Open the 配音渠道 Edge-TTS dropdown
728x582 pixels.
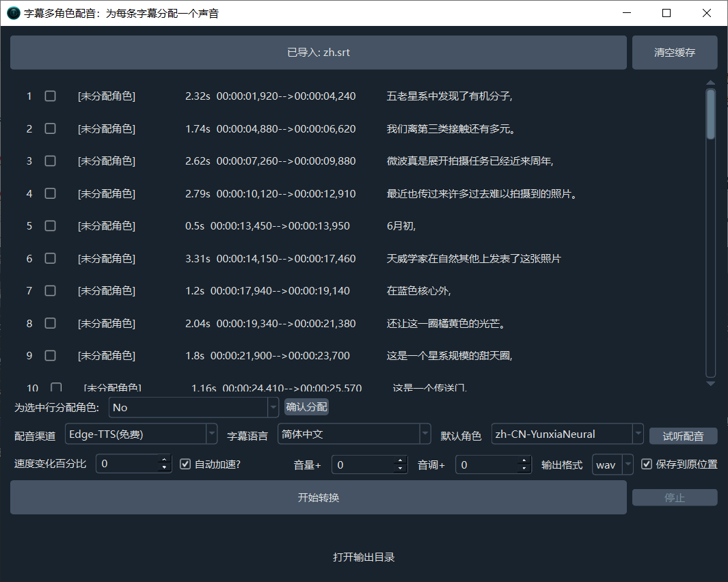(211, 434)
